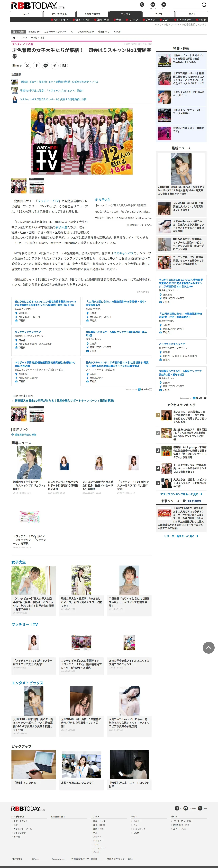Click footer インターネット回線 link
The width and height of the screenshot is (218, 868).
tap(182, 821)
